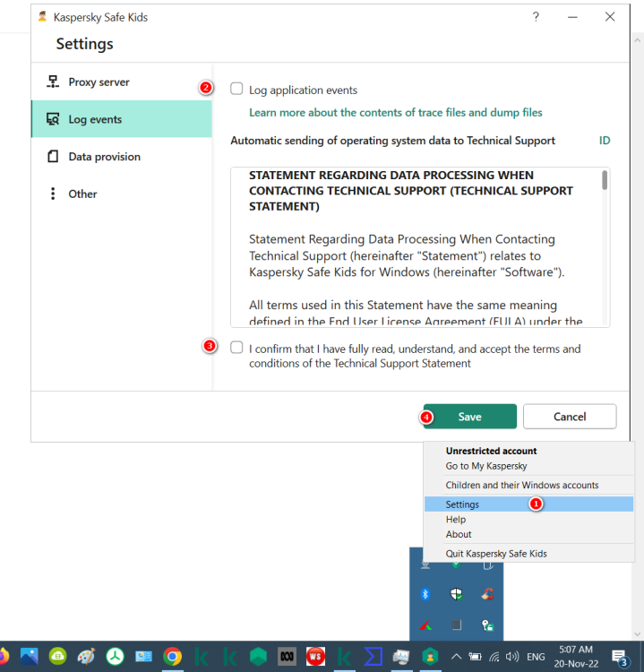Click the three-dot Other icon
This screenshot has height=672, width=644.
tap(53, 194)
